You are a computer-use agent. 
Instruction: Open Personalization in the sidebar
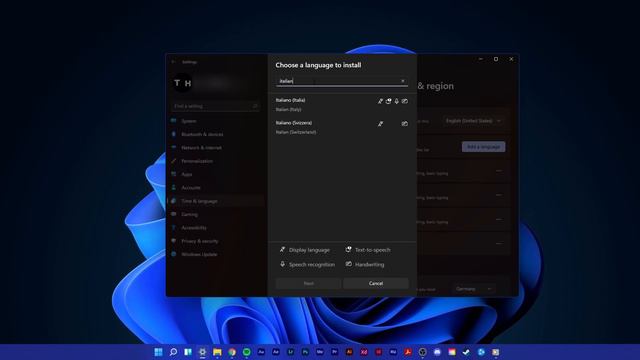(216, 161)
